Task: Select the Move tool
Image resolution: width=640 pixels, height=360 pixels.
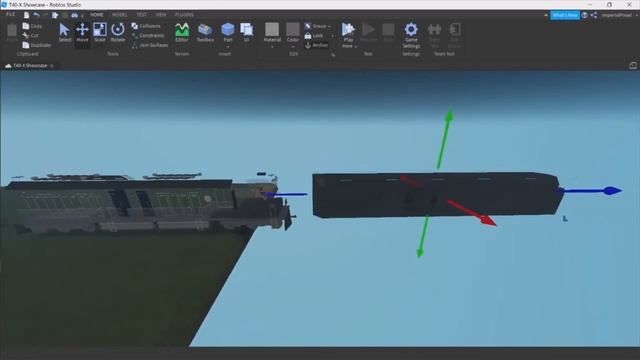Action: 82,33
